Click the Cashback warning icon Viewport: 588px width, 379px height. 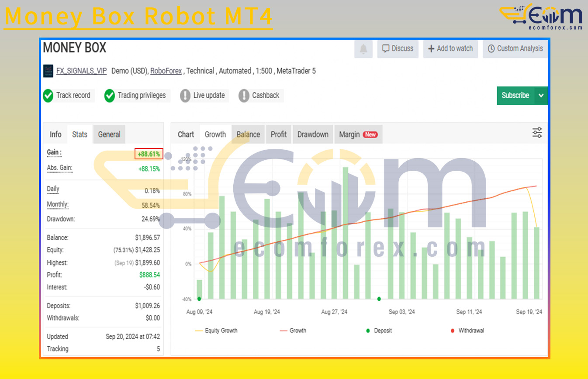244,96
